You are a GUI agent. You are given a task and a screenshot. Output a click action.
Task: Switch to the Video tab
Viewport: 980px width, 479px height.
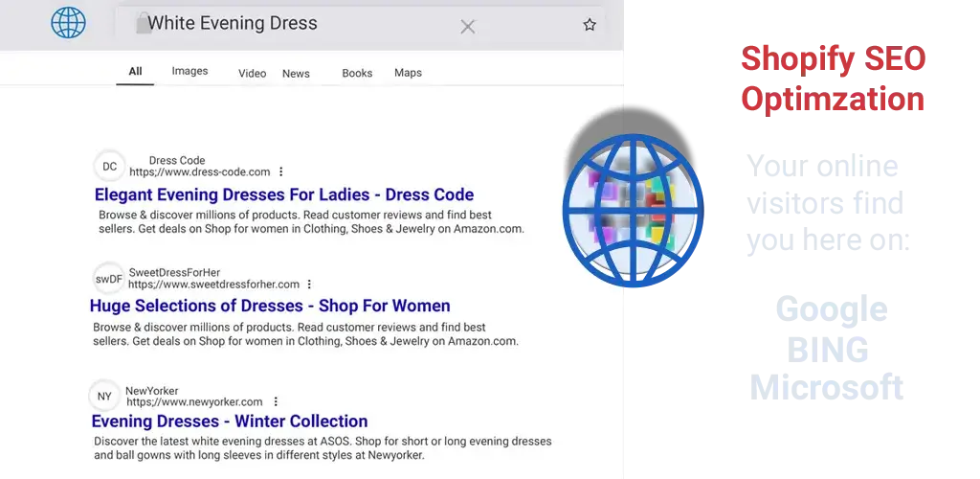point(252,74)
